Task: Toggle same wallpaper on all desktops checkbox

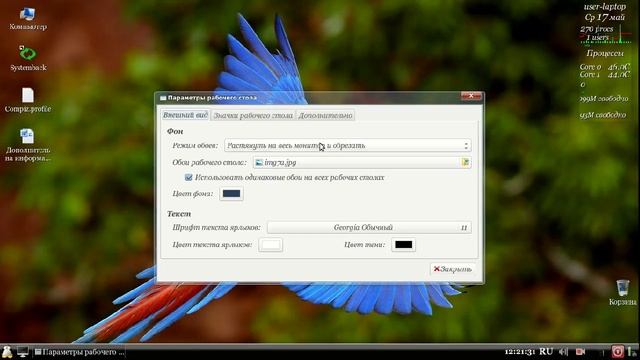Action: point(189,178)
